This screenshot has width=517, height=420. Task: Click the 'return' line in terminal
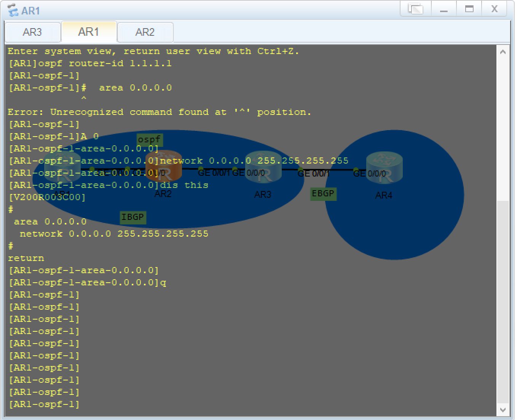coord(26,258)
